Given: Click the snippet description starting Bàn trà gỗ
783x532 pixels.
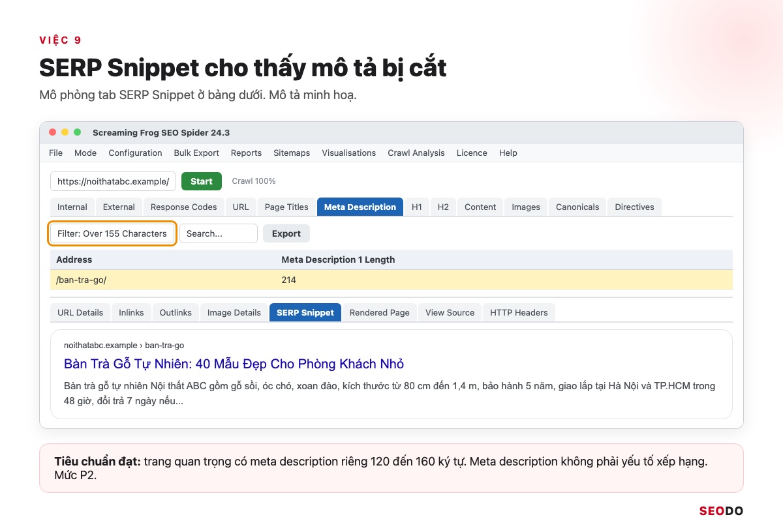Looking at the screenshot, I should click(390, 393).
